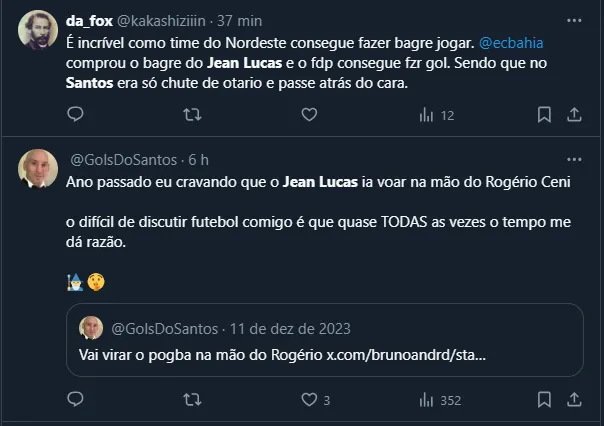Viewport: 604px width, 426px height.
Task: Repost the GolsDoSantos tweet
Action: [x=192, y=400]
